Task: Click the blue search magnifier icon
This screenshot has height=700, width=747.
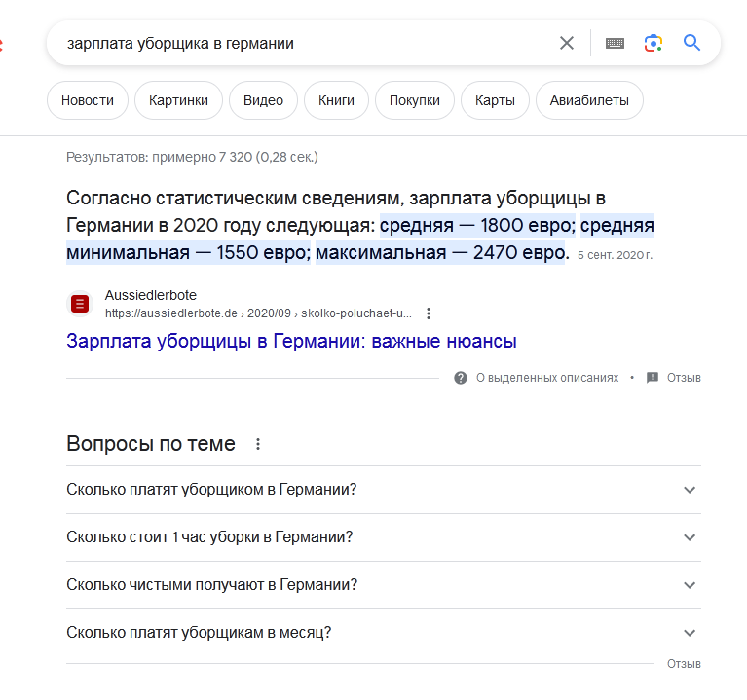Action: click(692, 43)
